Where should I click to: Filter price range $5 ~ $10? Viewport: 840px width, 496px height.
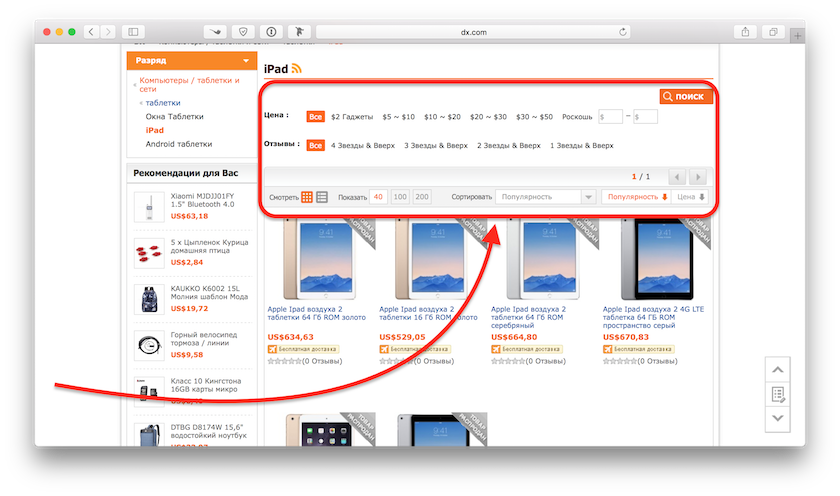tap(399, 117)
